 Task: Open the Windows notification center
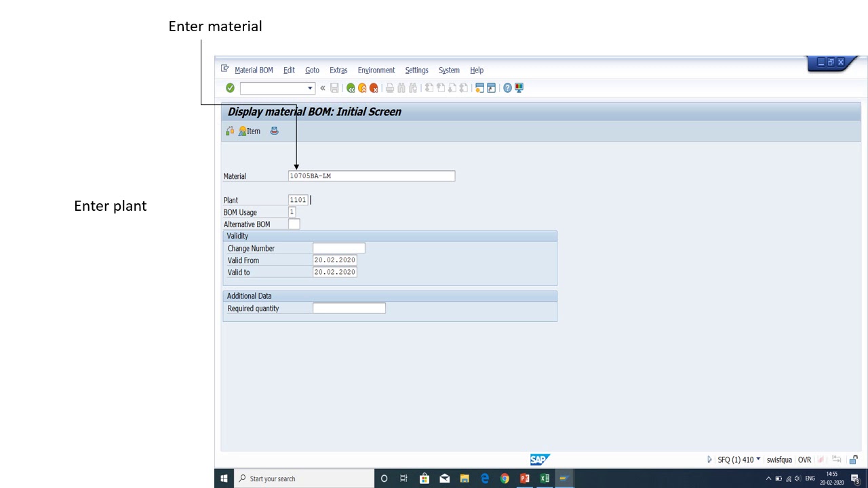[855, 479]
